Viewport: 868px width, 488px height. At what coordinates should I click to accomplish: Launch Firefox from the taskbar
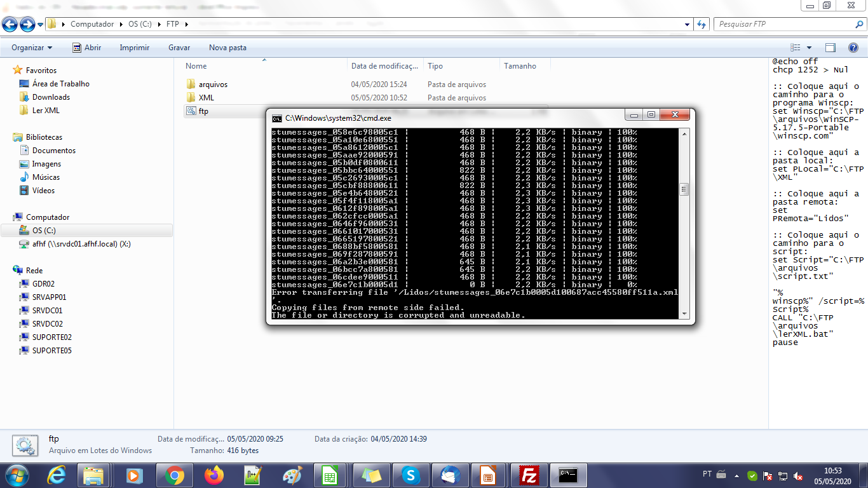point(214,475)
